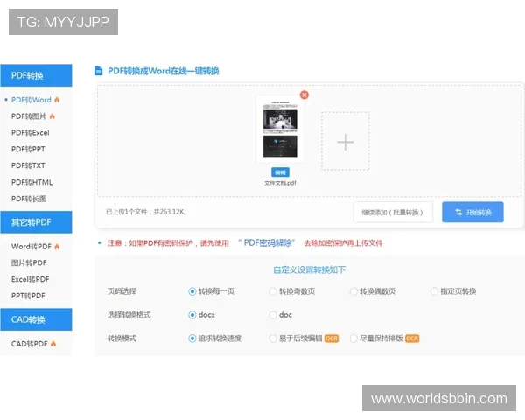This screenshot has height=420, width=525.
Task: Click OCR badge beside 易于后续编辑
Action: coord(332,339)
